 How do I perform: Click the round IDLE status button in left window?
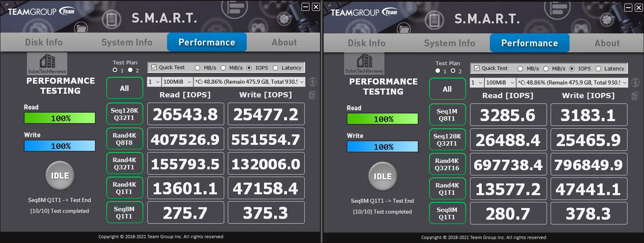(60, 175)
